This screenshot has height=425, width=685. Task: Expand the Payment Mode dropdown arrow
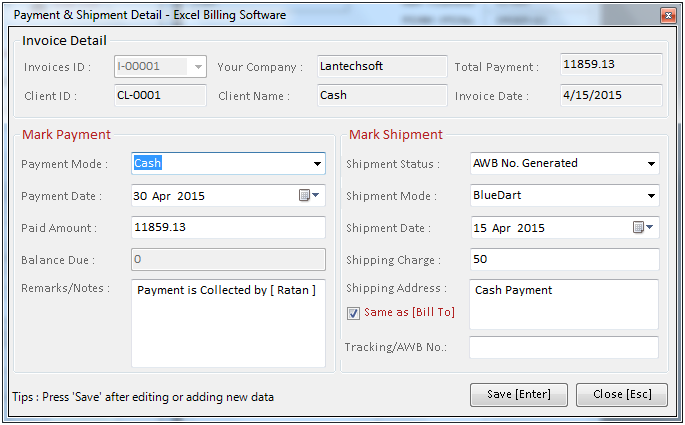pyautogui.click(x=317, y=164)
